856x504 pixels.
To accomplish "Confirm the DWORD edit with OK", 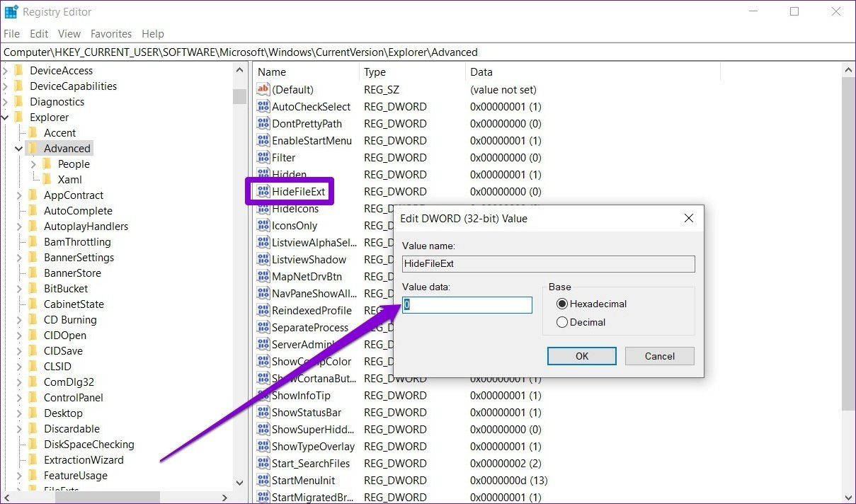I will (582, 356).
